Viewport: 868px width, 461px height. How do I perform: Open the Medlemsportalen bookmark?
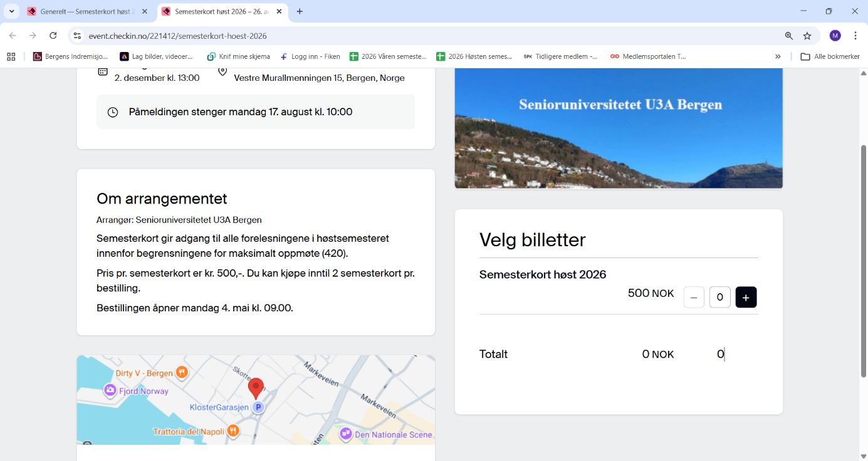[648, 56]
